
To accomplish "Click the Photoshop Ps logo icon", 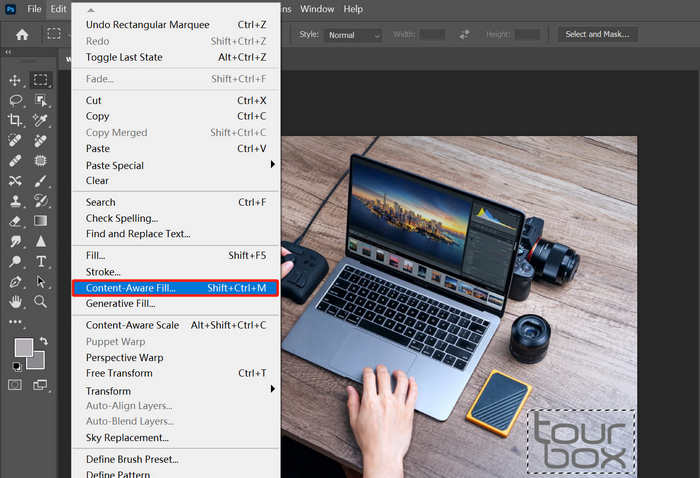I will [x=10, y=9].
